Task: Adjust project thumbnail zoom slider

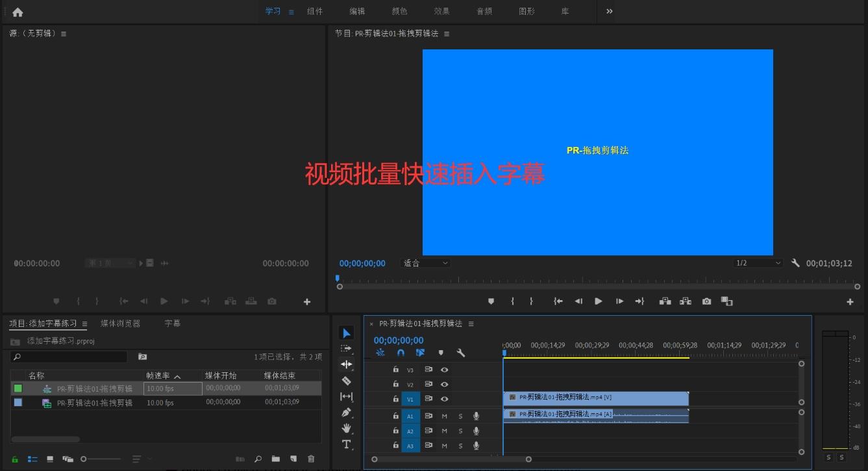Action: (x=101, y=459)
